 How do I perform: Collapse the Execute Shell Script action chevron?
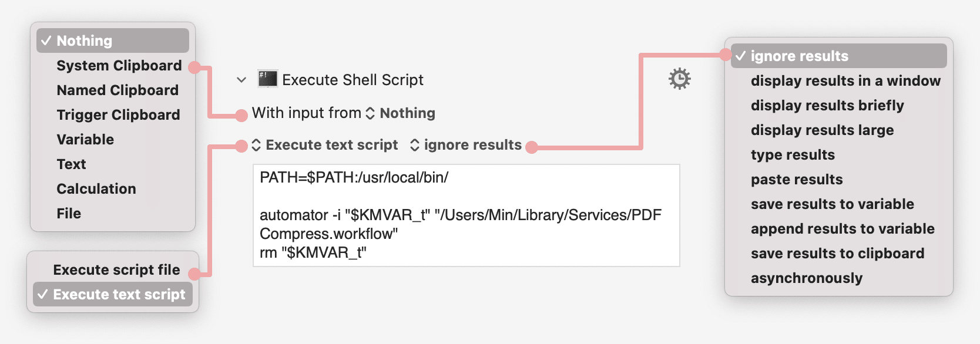click(241, 80)
